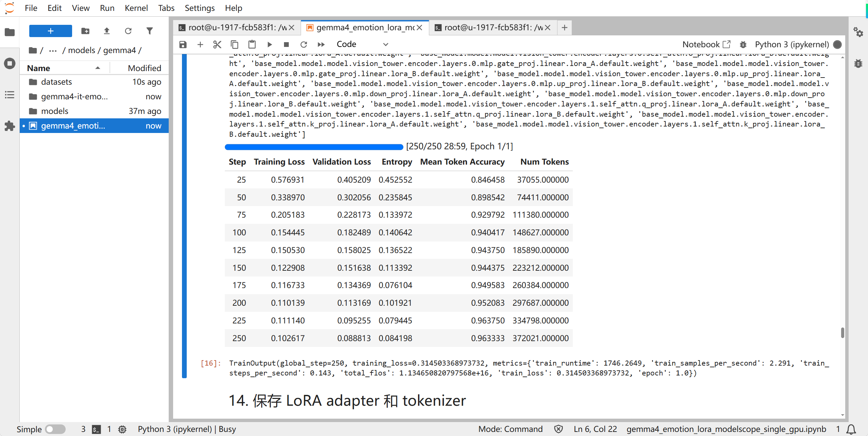Open the View menu

pyautogui.click(x=81, y=8)
